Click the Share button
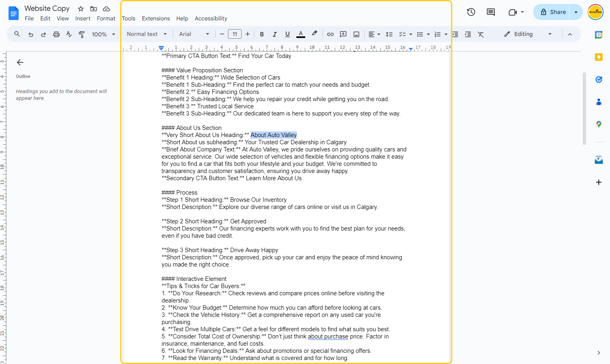This screenshot has height=364, width=610. 552,12
